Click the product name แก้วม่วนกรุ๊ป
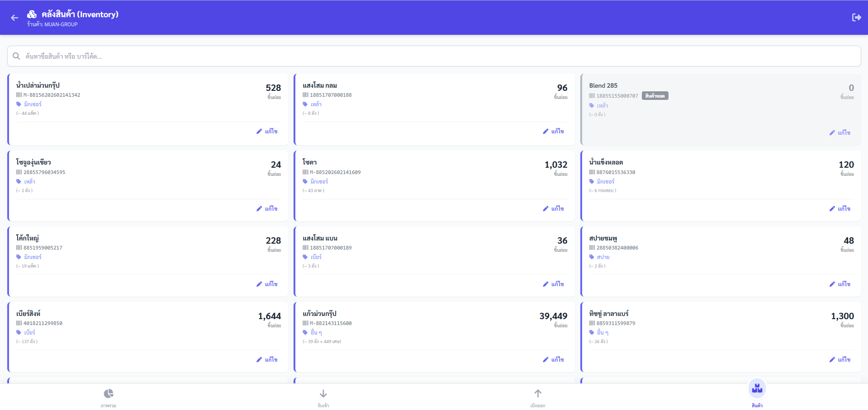The image size is (868, 410). (x=319, y=314)
